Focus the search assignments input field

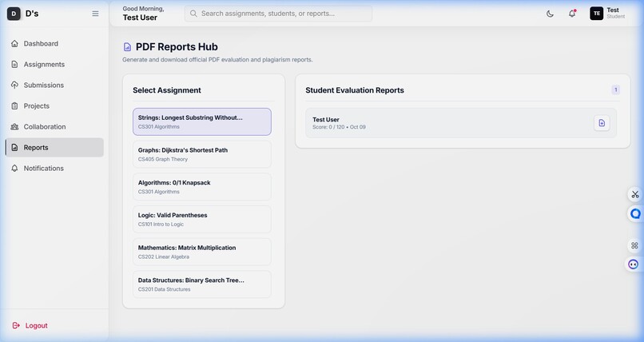[x=279, y=14]
